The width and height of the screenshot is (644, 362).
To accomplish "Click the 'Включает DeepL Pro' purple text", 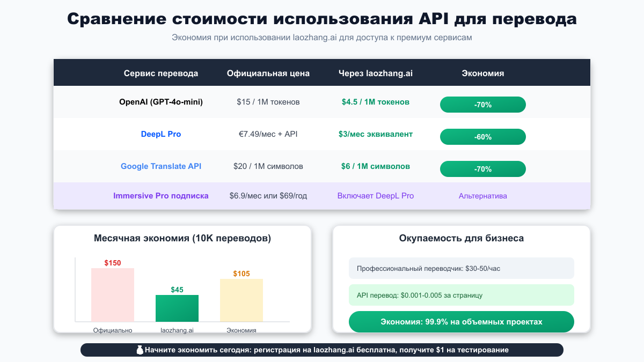I will [x=375, y=196].
